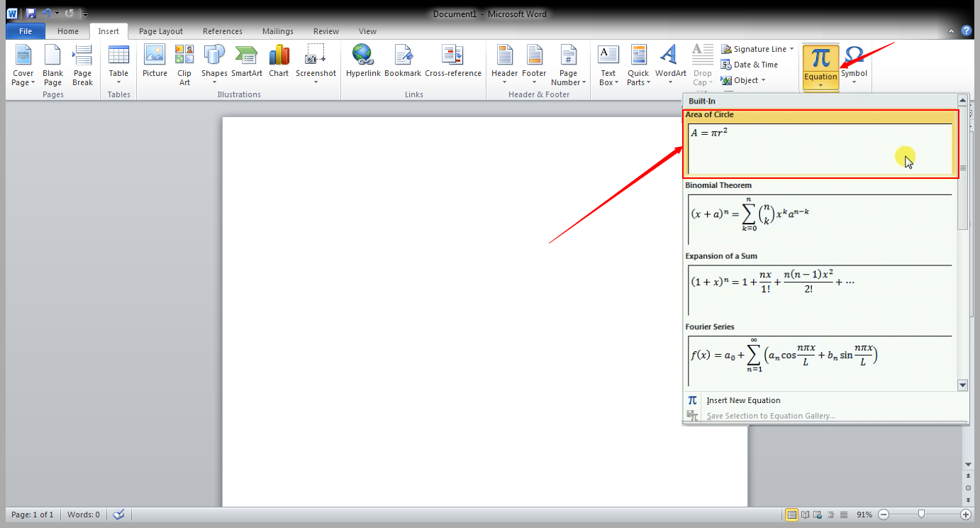Add a Bookmark
The image size is (980, 528).
[403, 64]
